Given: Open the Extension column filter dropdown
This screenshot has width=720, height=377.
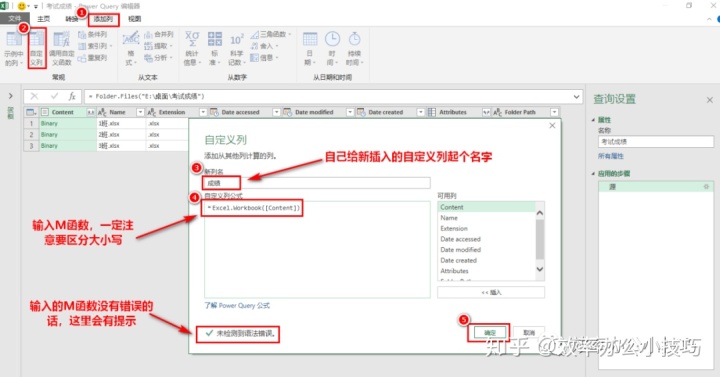Looking at the screenshot, I should coord(203,112).
